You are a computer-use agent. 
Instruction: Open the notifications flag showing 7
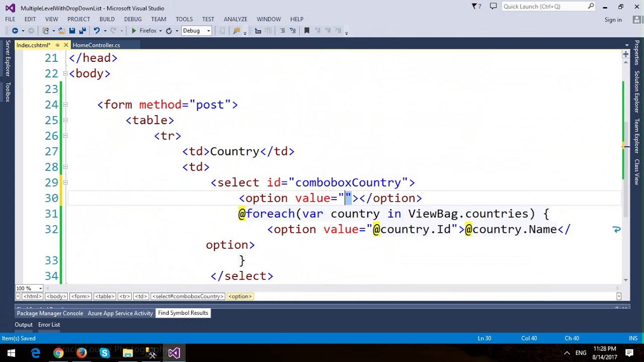click(x=476, y=7)
